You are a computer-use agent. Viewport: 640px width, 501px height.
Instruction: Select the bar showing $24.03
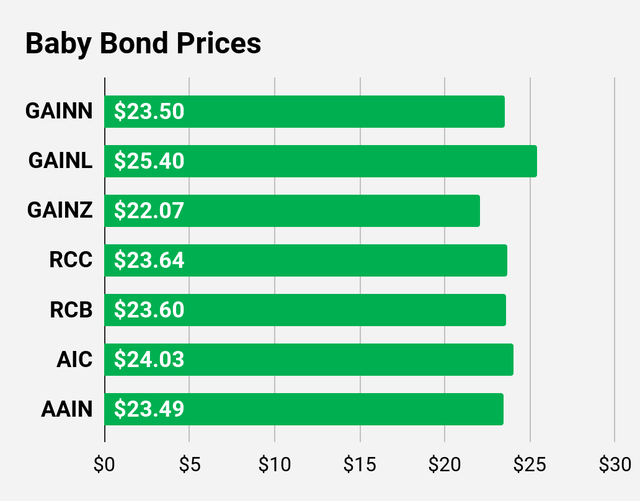coord(309,359)
